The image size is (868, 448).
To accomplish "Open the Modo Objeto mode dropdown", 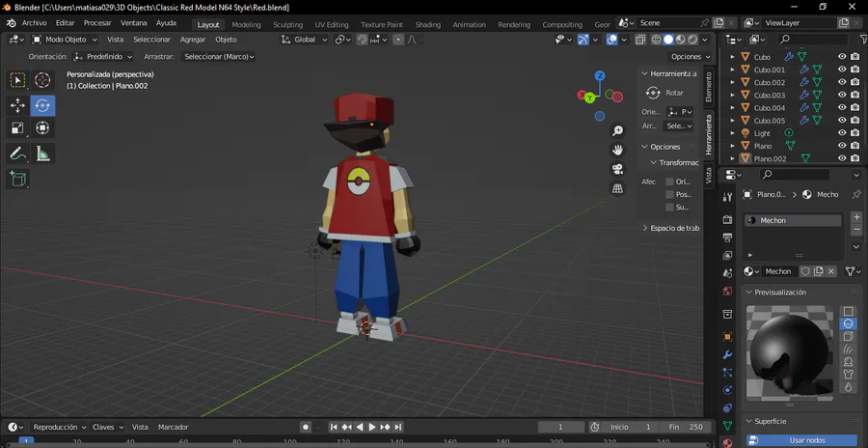I will (65, 40).
